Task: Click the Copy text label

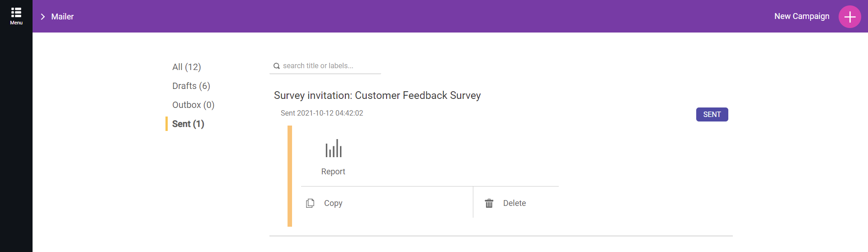Action: click(x=333, y=203)
